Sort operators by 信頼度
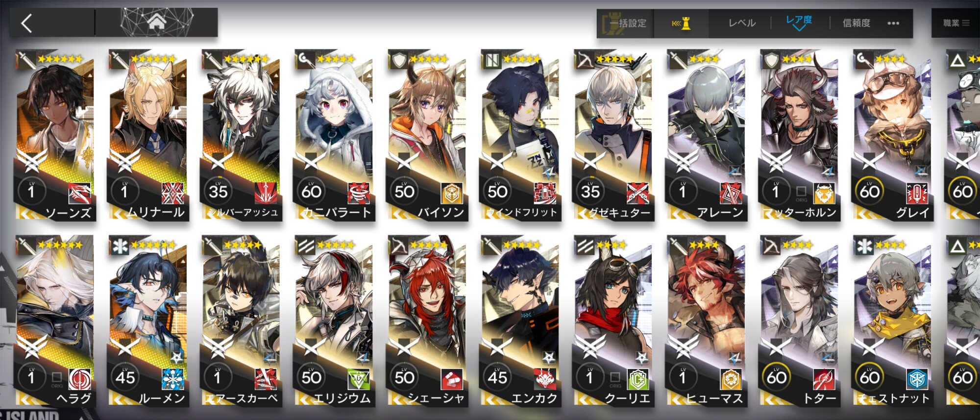 point(857,23)
